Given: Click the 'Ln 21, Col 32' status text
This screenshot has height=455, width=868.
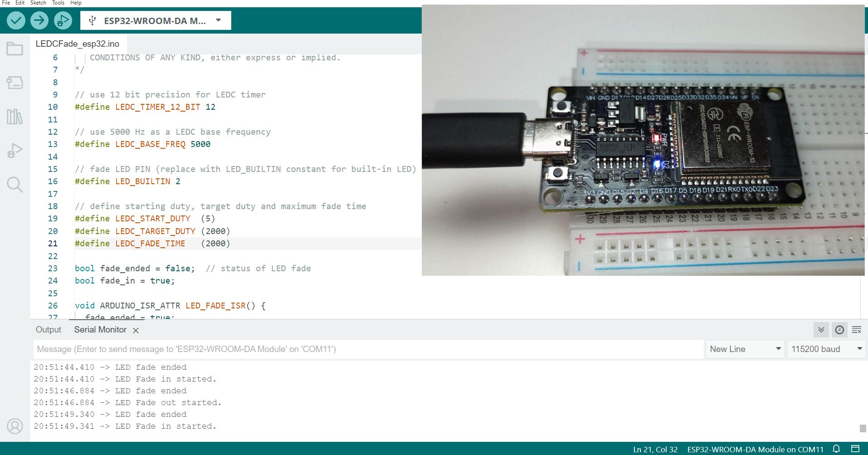Looking at the screenshot, I should pos(655,450).
